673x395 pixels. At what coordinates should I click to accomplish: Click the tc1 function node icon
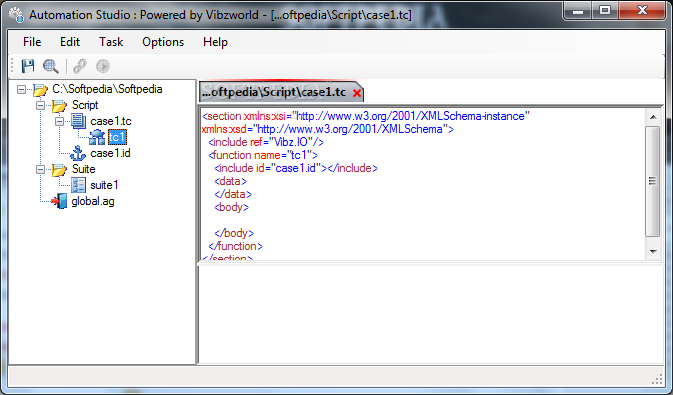[x=97, y=137]
